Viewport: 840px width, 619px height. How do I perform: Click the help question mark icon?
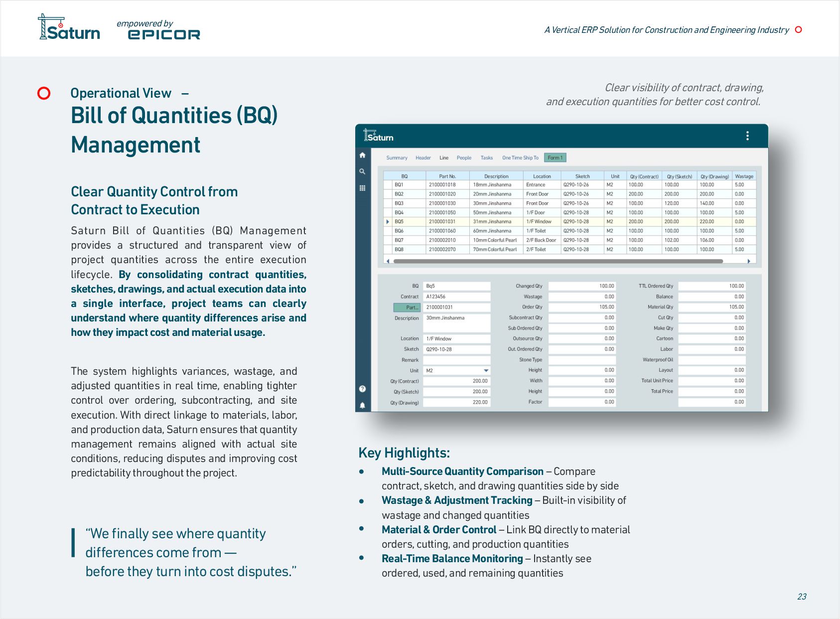[362, 389]
